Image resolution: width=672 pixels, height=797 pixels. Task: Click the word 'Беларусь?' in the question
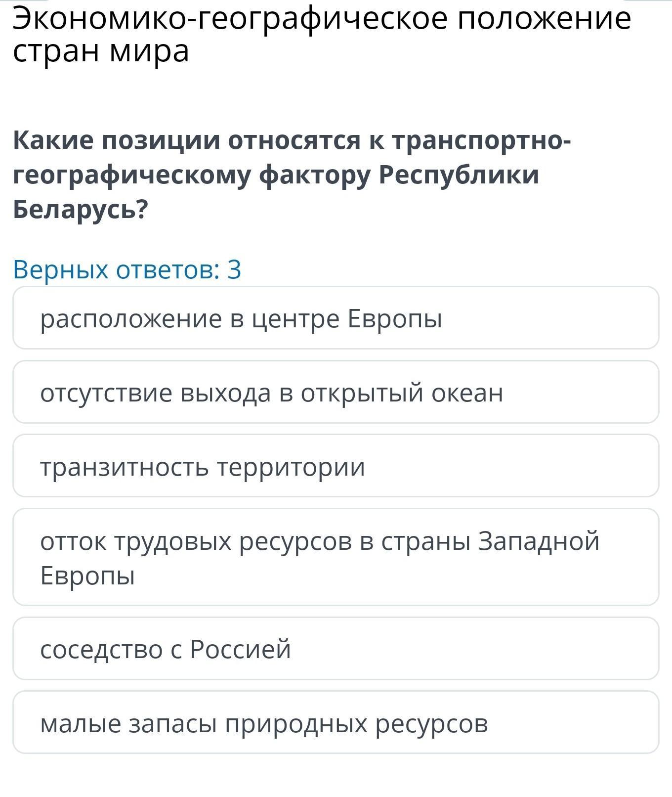81,210
